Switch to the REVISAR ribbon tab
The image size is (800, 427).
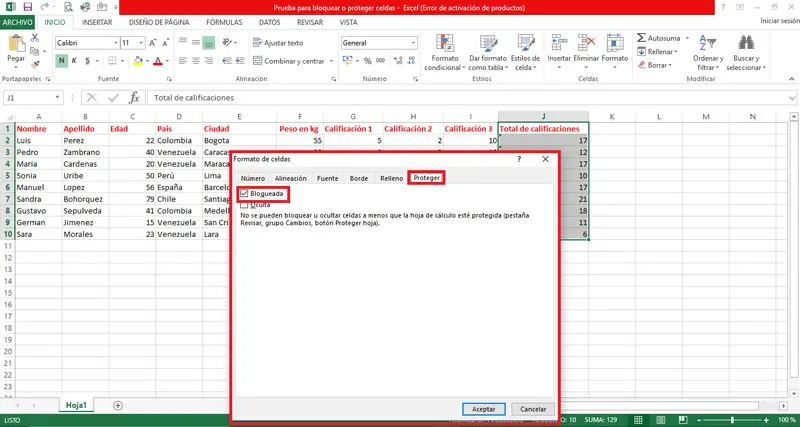coord(310,22)
